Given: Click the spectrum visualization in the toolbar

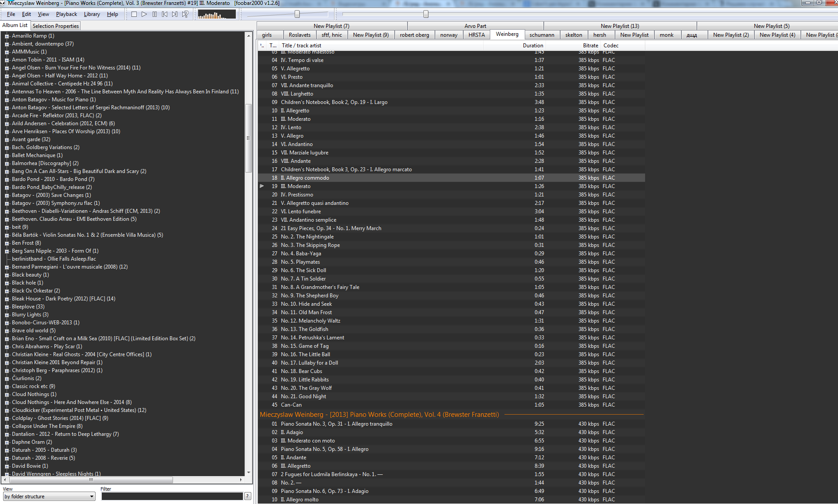Looking at the screenshot, I should pyautogui.click(x=217, y=14).
